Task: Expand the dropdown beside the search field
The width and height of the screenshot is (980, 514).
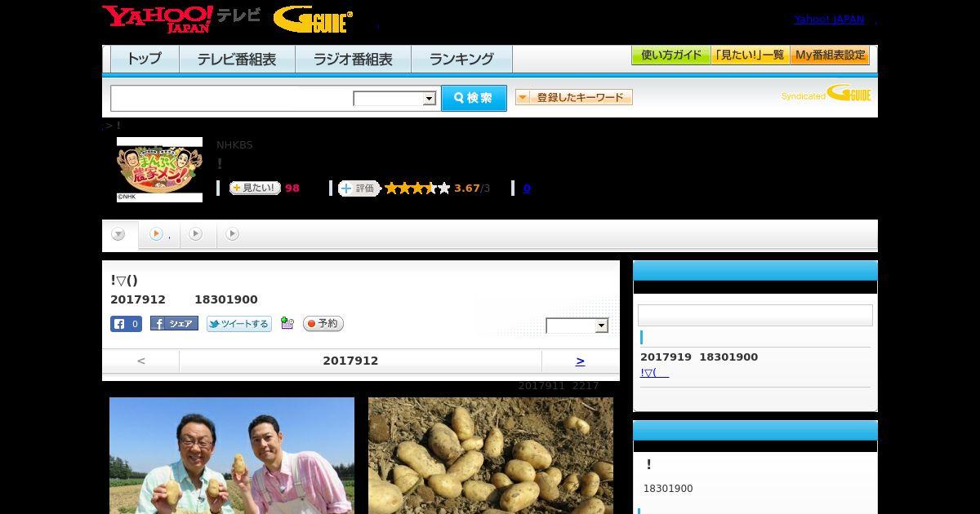Action: coord(395,99)
